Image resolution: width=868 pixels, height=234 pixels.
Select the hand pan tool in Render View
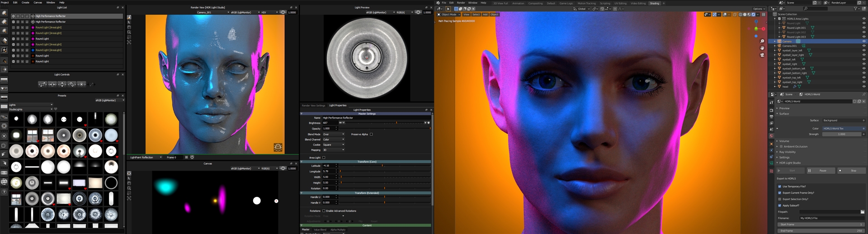(129, 27)
